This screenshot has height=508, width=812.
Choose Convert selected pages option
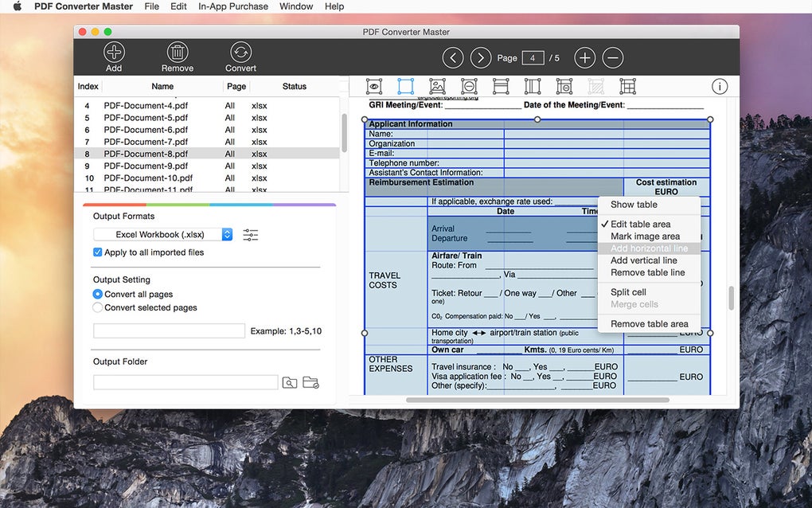tap(98, 307)
